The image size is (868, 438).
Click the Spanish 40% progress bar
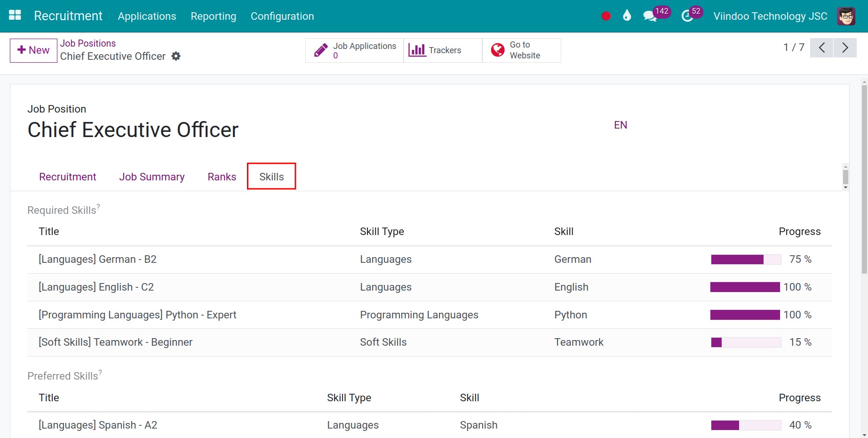[746, 425]
